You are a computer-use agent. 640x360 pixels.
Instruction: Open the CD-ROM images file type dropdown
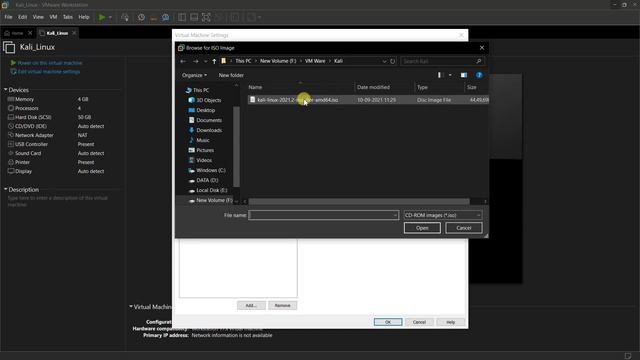point(443,215)
